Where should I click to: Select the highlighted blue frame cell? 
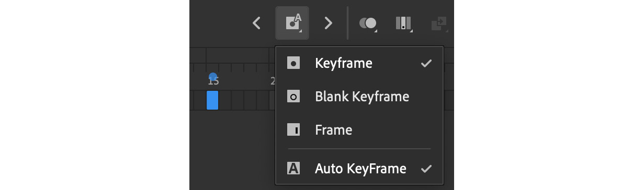212,100
